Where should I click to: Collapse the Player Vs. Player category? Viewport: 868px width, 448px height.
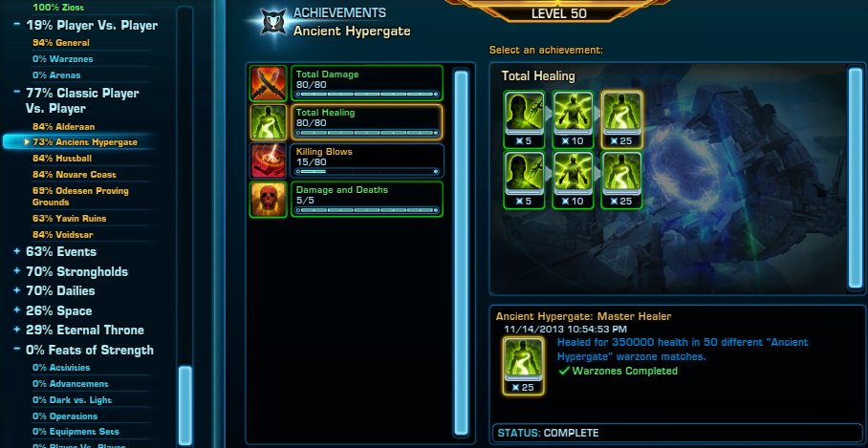click(x=16, y=25)
